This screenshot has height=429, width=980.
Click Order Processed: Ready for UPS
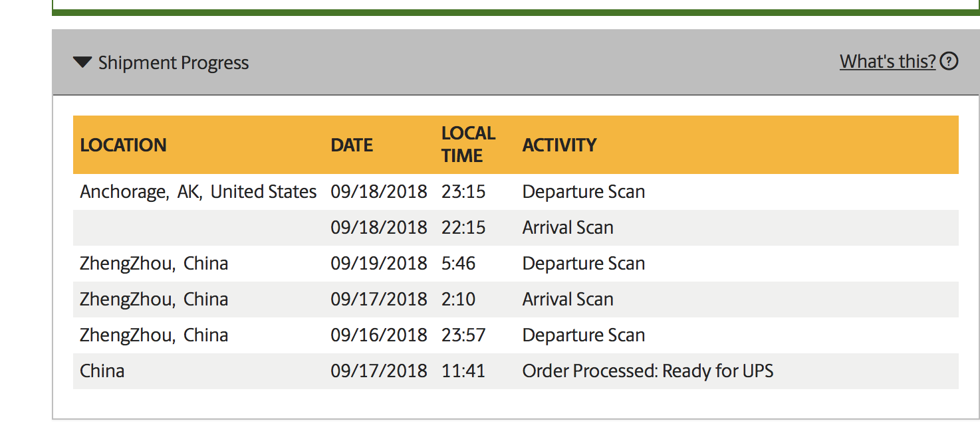tap(648, 371)
